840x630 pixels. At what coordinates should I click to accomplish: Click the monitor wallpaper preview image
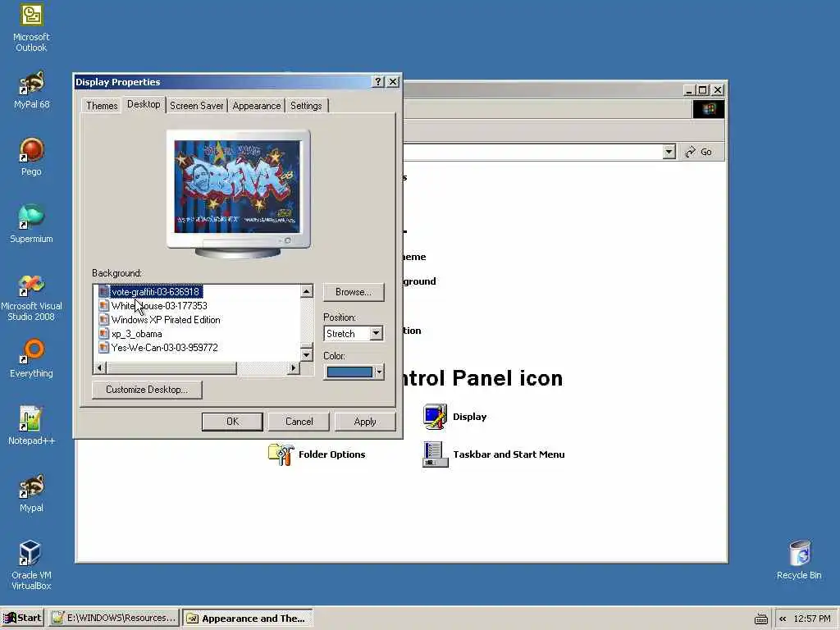tap(237, 186)
